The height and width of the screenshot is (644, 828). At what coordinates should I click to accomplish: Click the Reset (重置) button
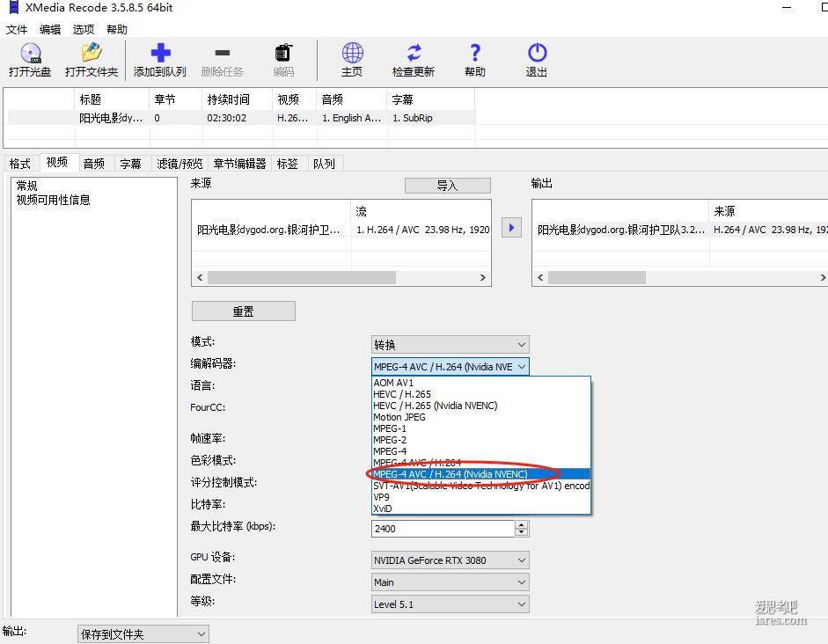pos(244,311)
